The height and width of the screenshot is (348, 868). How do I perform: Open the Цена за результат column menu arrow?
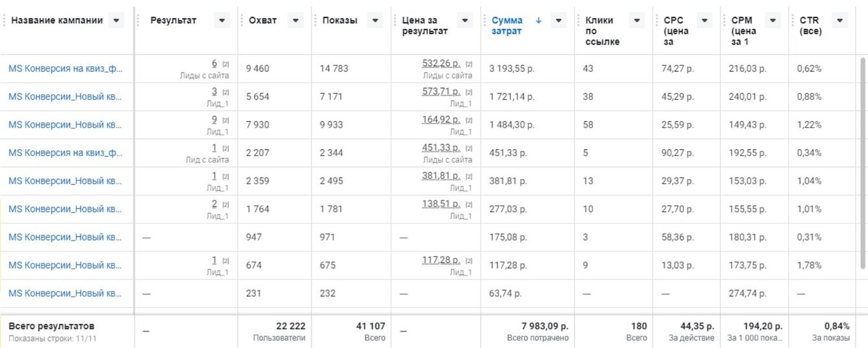[x=465, y=21]
